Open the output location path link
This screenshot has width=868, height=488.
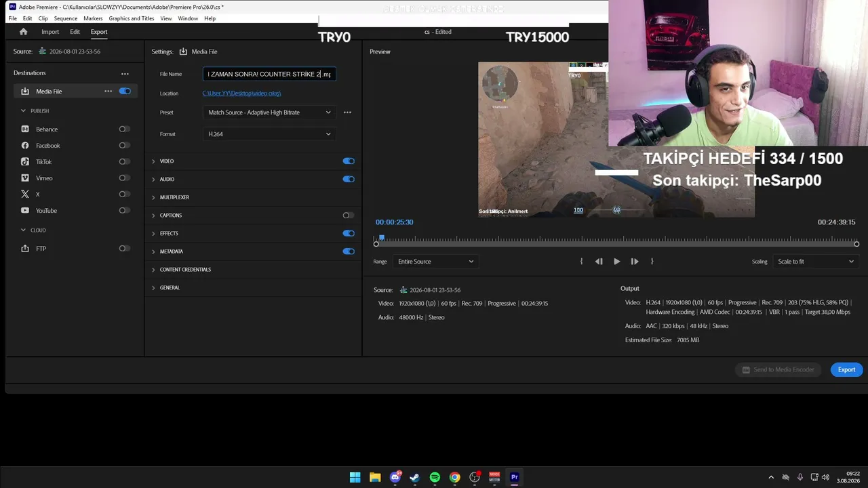[x=241, y=94]
